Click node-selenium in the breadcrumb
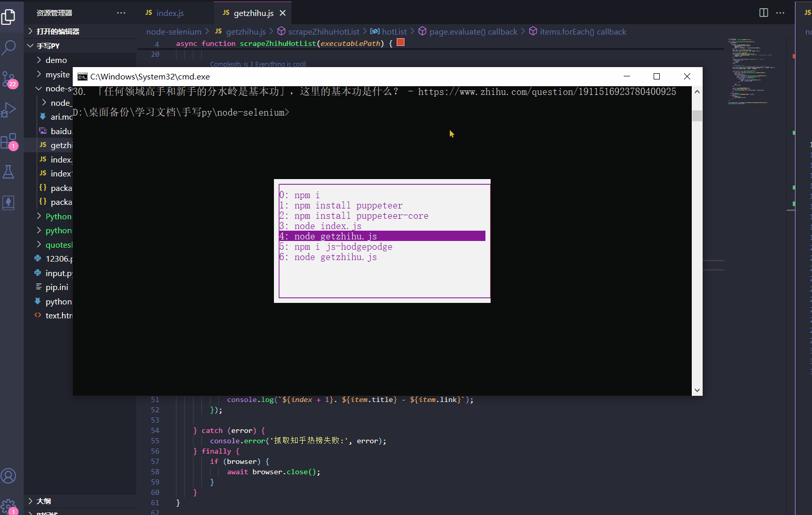Screen dimensions: 812x515 click(174, 31)
